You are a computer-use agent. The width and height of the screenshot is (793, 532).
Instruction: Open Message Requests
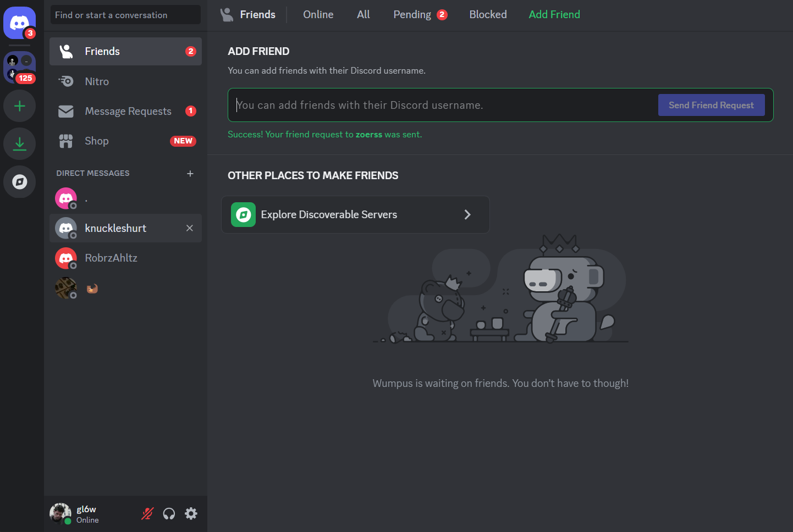125,111
